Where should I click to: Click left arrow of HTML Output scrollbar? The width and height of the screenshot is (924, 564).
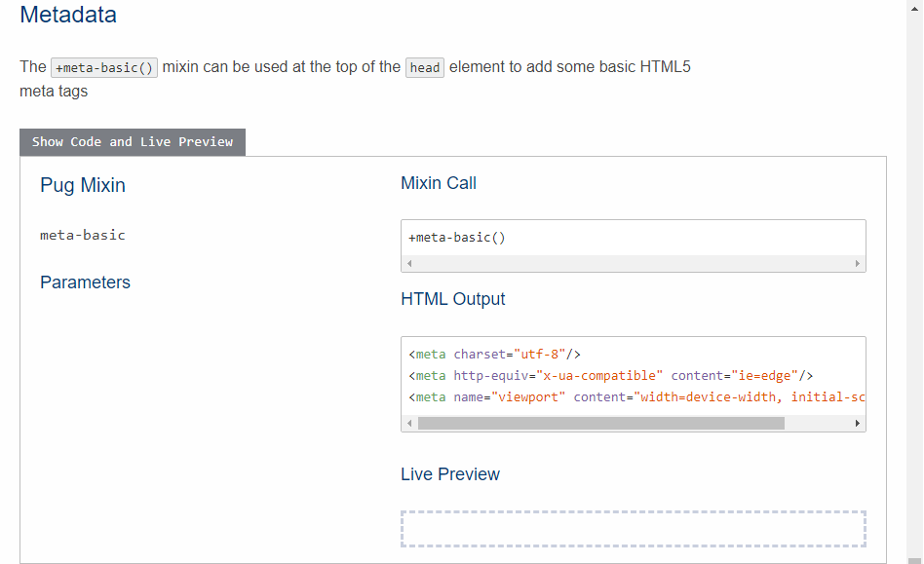(409, 423)
